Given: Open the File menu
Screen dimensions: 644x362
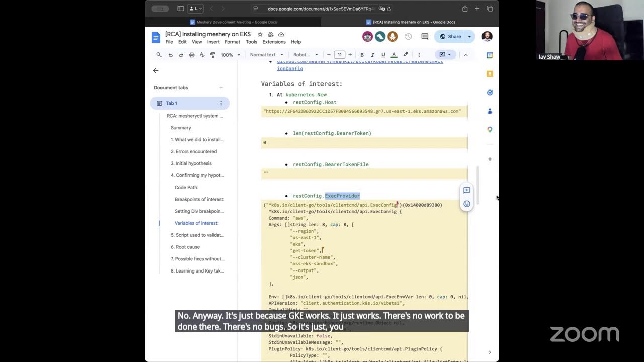Looking at the screenshot, I should click(x=169, y=42).
